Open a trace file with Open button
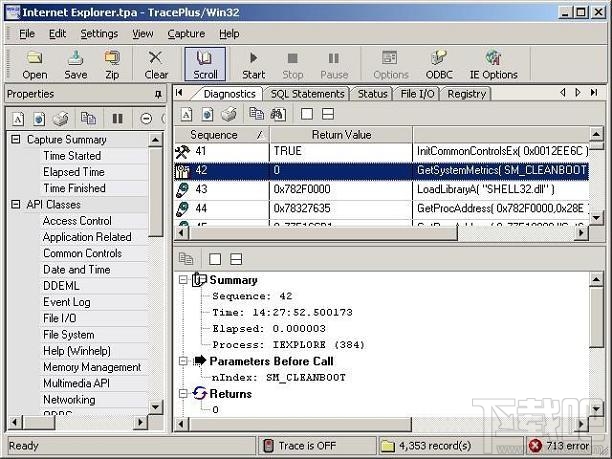Viewport: 612px width, 459px height. tap(34, 64)
